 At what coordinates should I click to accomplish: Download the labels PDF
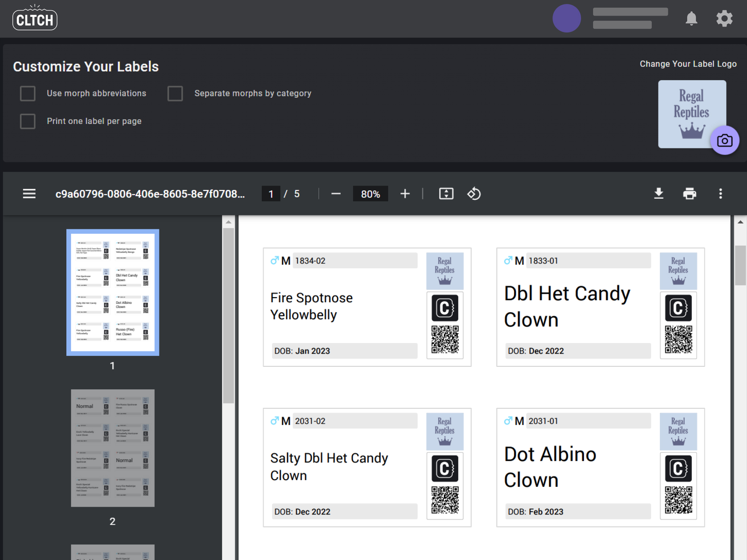(x=658, y=194)
